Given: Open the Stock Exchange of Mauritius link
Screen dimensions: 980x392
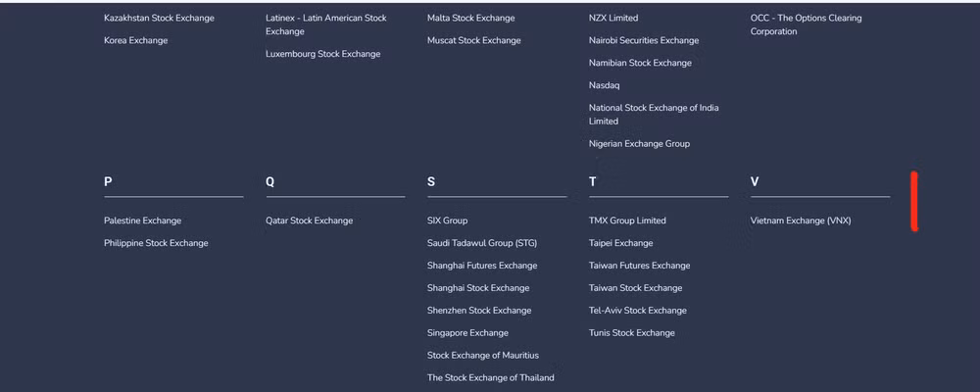Looking at the screenshot, I should [483, 356].
